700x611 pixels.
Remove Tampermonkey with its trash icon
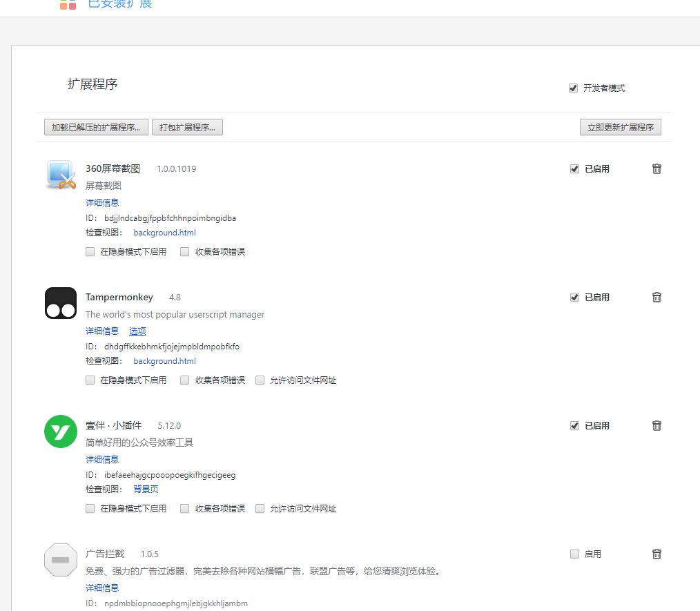coord(657,298)
